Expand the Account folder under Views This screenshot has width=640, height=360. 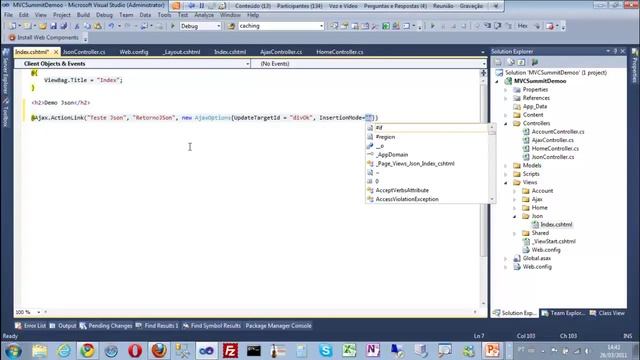pyautogui.click(x=515, y=191)
